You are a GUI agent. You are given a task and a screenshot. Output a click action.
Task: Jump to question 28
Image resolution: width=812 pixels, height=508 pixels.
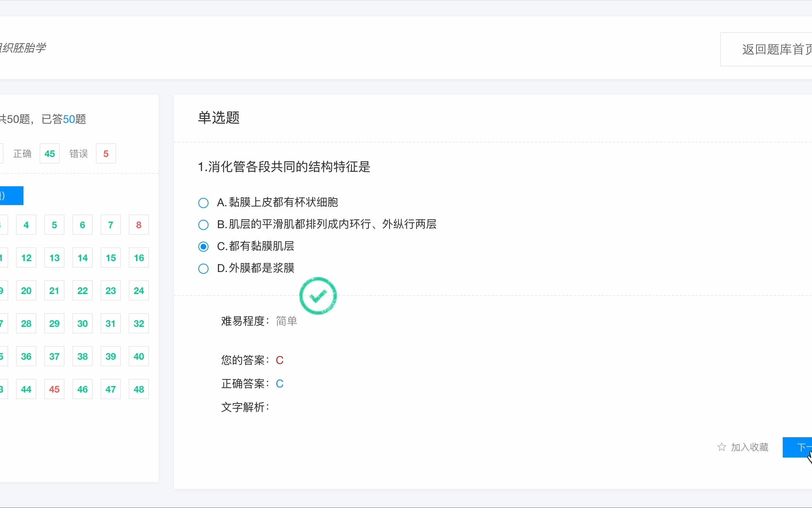26,324
